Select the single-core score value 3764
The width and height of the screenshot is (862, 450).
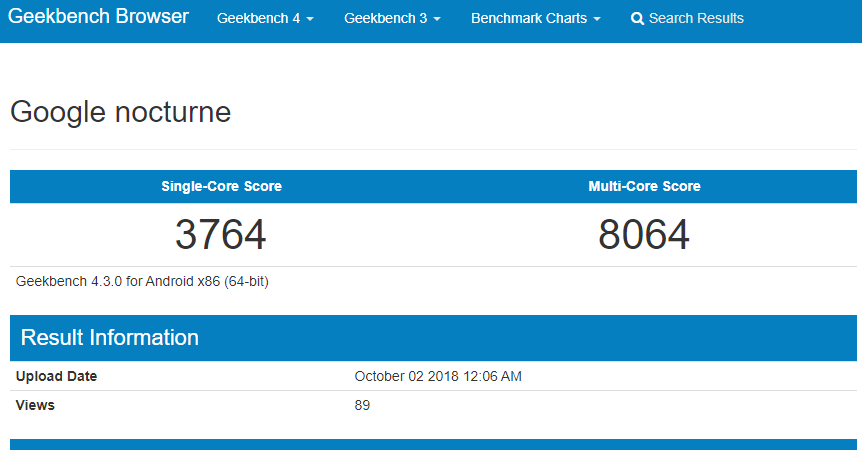221,235
